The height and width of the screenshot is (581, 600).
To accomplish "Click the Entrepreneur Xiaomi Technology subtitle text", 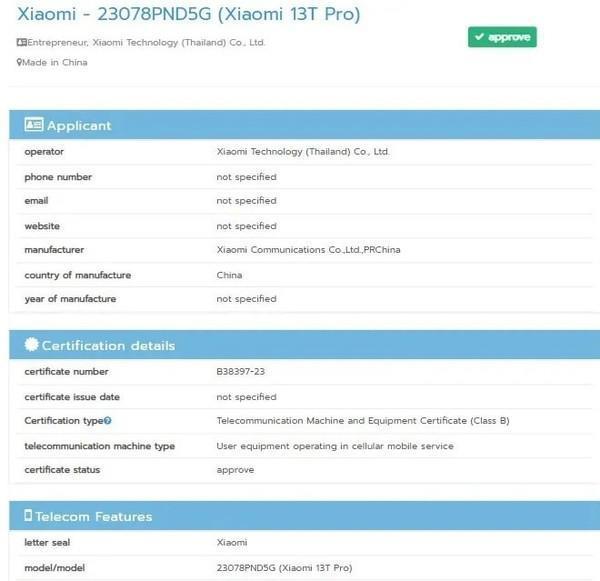I will (146, 42).
